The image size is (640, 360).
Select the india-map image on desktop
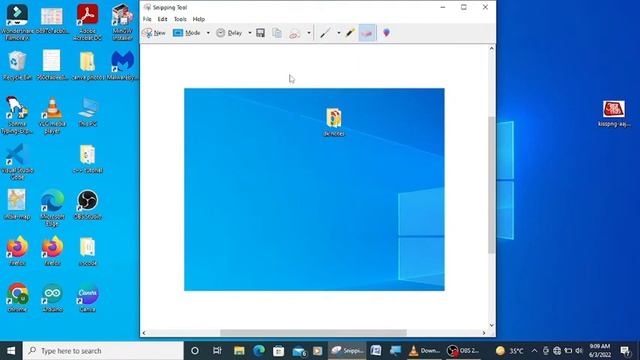pos(17,204)
